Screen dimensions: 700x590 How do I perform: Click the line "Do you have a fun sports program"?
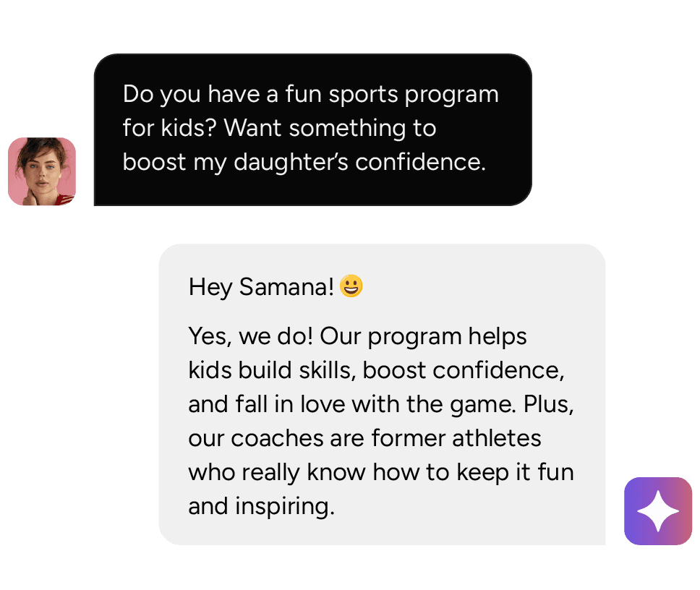click(310, 94)
